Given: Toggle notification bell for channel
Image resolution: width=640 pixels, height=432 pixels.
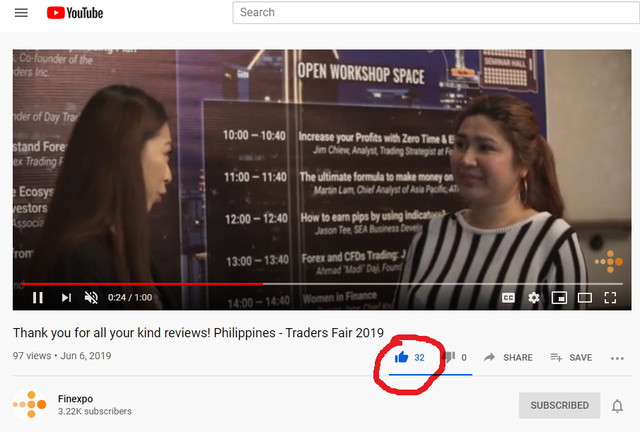Looking at the screenshot, I should click(617, 406).
